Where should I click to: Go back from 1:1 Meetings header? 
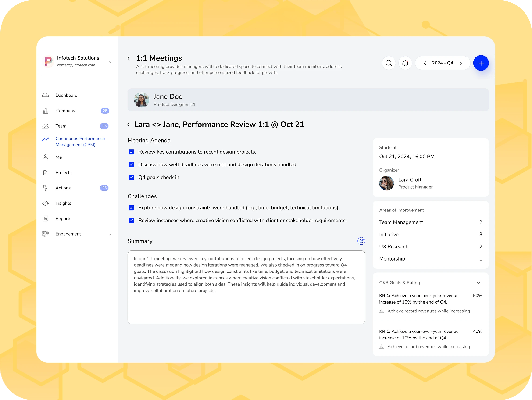coord(129,58)
